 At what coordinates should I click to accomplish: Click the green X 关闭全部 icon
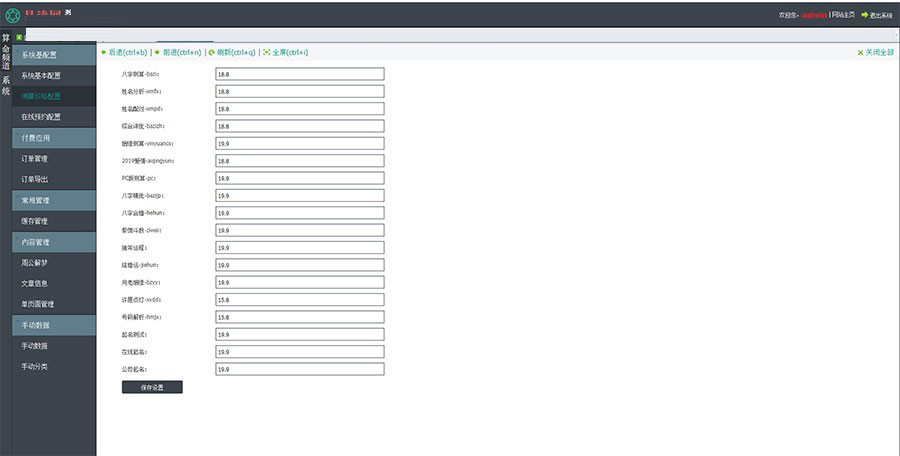point(860,52)
